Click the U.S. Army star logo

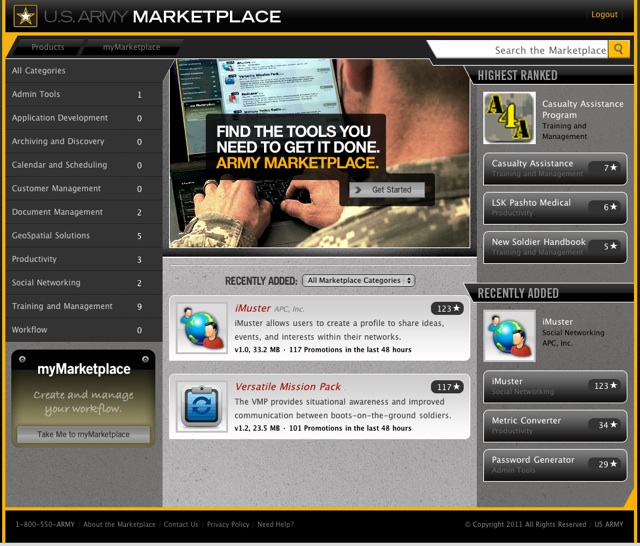coord(24,16)
